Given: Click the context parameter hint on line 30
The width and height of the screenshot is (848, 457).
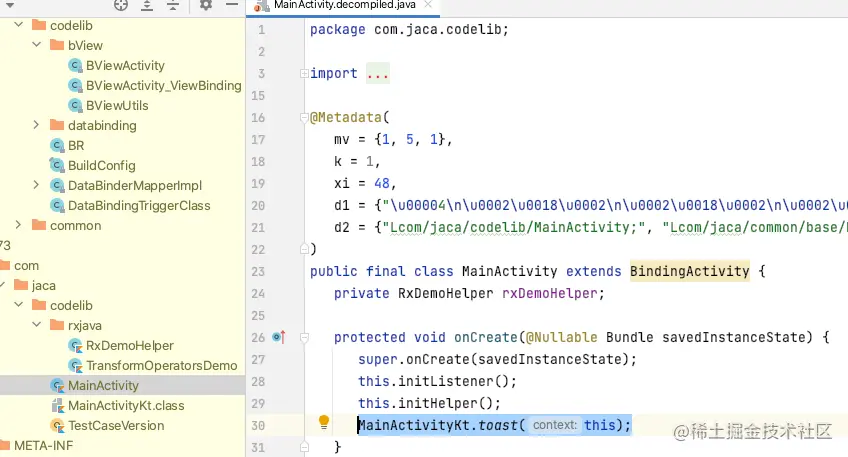Looking at the screenshot, I should pyautogui.click(x=555, y=425).
